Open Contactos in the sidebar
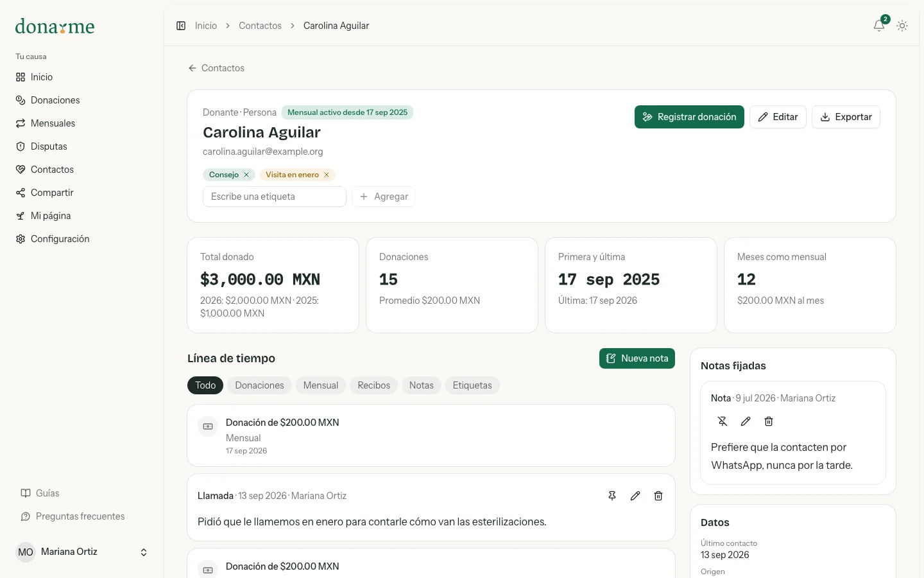 click(x=82, y=170)
